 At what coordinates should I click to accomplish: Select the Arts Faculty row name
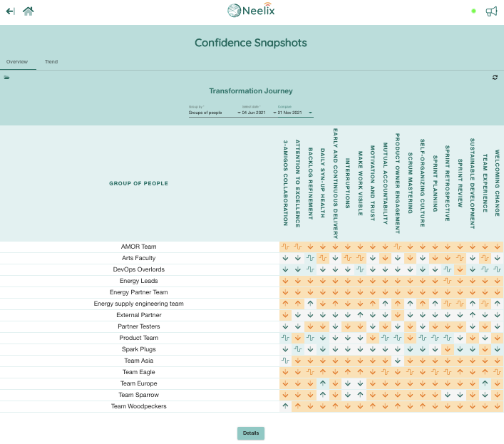tap(138, 258)
